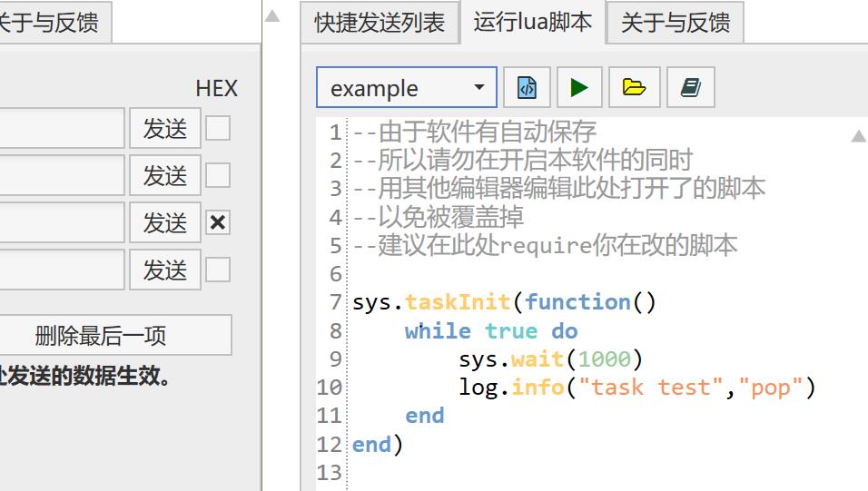Image resolution: width=868 pixels, height=491 pixels.
Task: Enable HEX checkbox for second send row
Action: pos(218,175)
